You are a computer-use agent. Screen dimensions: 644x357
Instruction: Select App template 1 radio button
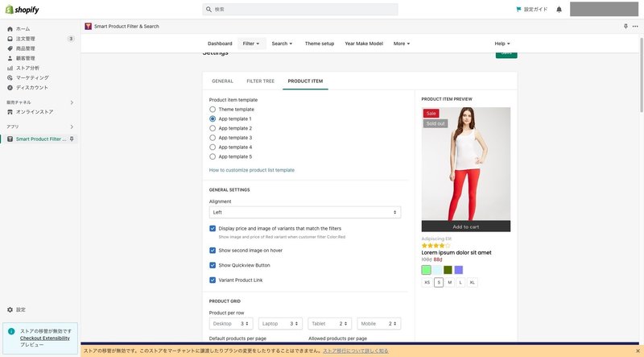tap(213, 118)
